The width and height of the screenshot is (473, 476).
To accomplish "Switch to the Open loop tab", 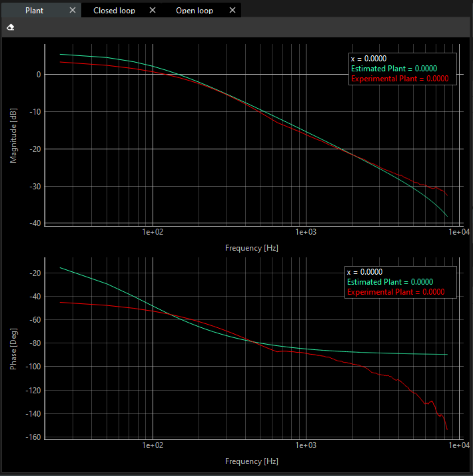I will [x=195, y=11].
